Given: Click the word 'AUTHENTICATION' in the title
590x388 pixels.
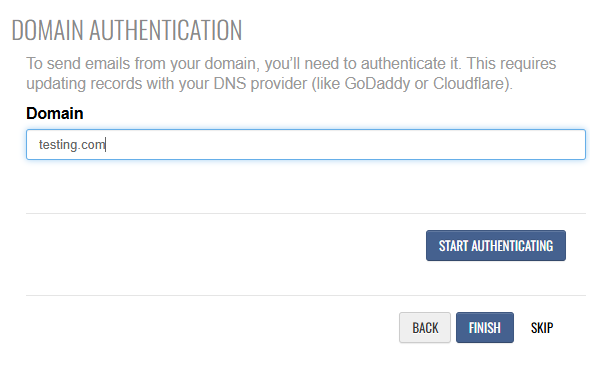Looking at the screenshot, I should pos(166,30).
